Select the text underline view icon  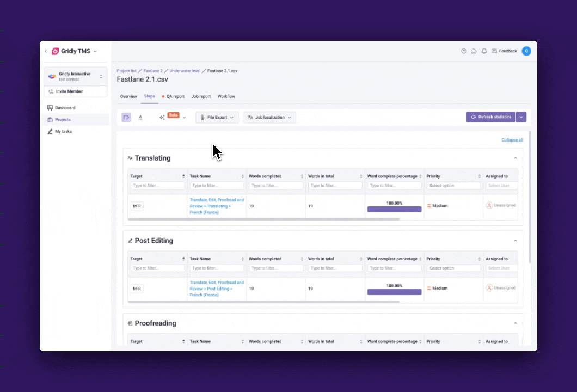point(140,117)
